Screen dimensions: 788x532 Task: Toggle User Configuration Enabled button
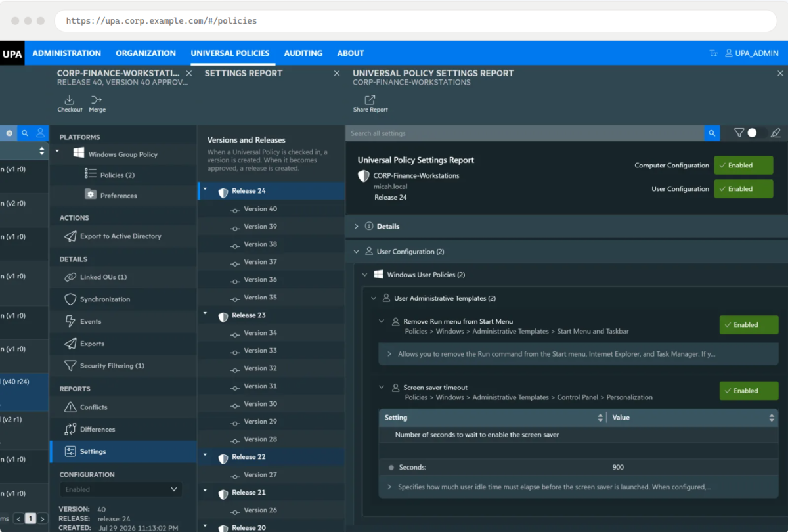point(743,189)
